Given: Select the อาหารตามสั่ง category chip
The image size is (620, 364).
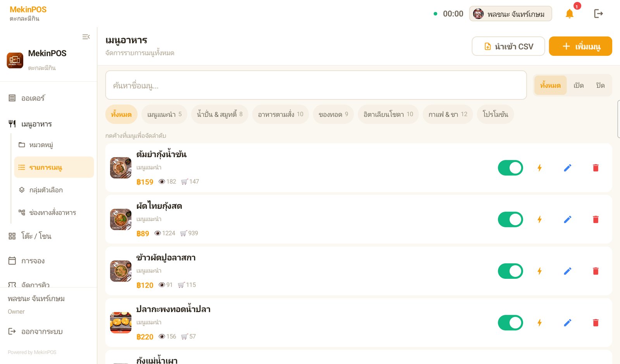Looking at the screenshot, I should pos(281,114).
